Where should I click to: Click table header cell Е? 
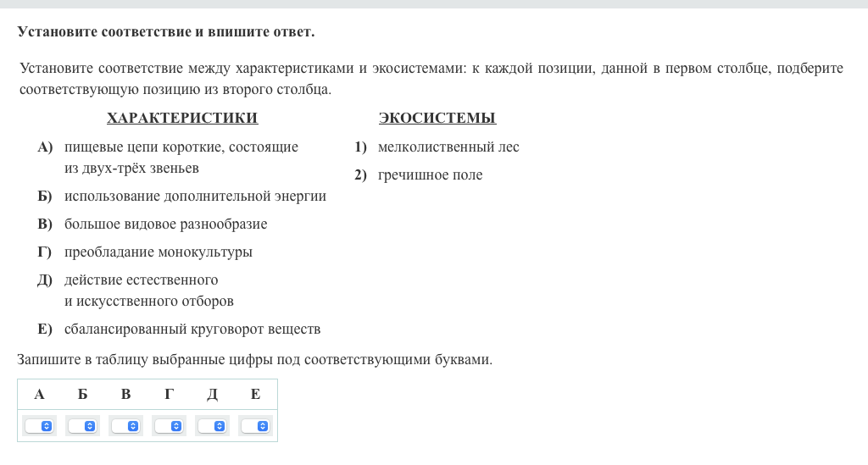pyautogui.click(x=255, y=394)
